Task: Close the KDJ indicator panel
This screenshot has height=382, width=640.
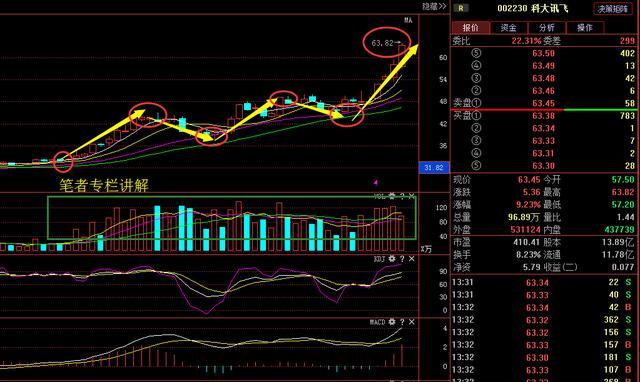Action: [411, 259]
